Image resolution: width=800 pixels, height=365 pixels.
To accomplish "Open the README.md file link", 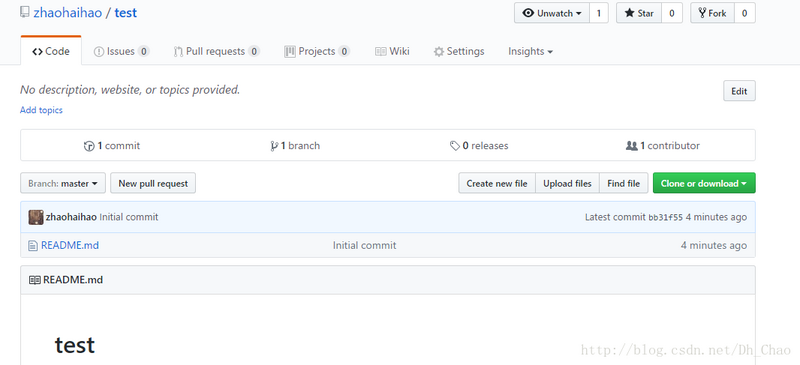I will 70,246.
